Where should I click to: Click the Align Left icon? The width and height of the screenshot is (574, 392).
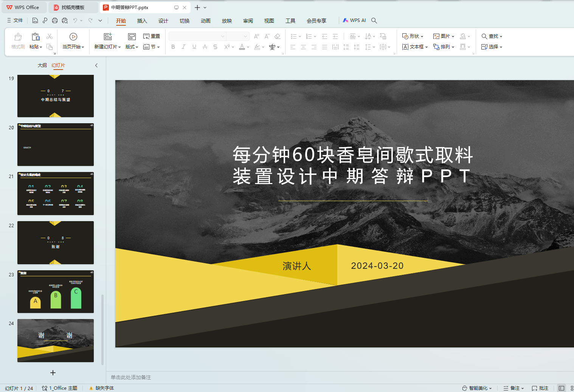293,47
